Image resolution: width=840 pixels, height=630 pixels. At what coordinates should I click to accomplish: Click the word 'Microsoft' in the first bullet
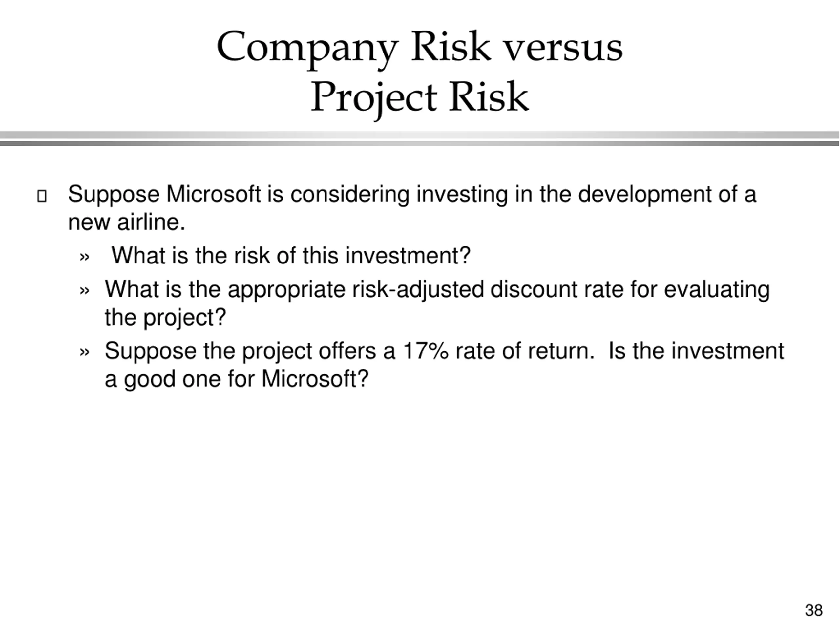click(x=213, y=194)
